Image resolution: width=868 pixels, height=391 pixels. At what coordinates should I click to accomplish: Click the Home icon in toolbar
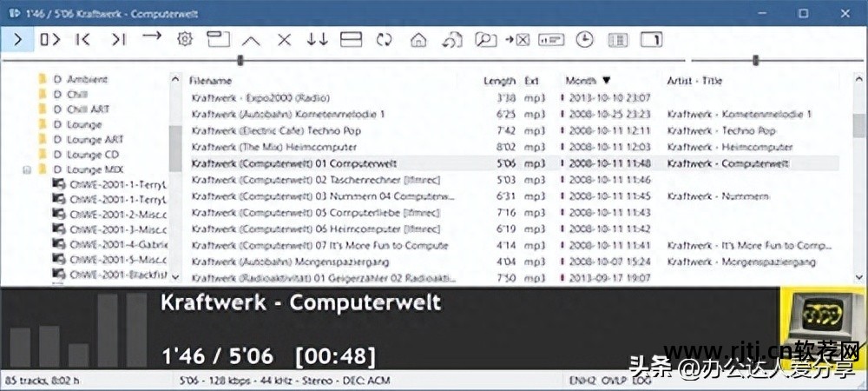pos(418,39)
